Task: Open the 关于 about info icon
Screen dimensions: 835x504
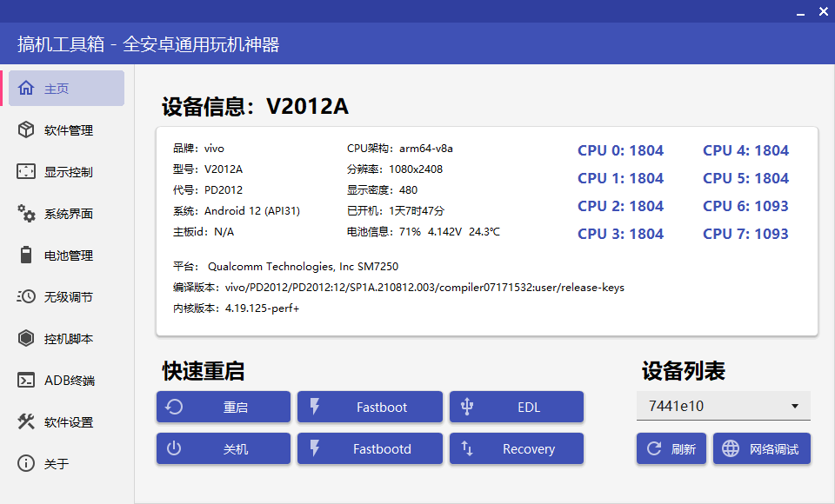Action: 26,463
